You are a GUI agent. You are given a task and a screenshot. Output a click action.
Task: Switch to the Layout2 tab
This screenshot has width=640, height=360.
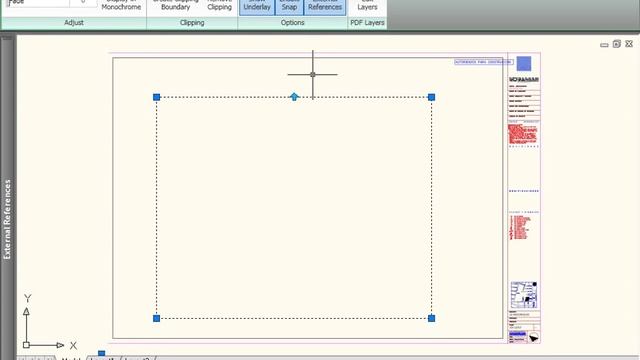[137, 358]
